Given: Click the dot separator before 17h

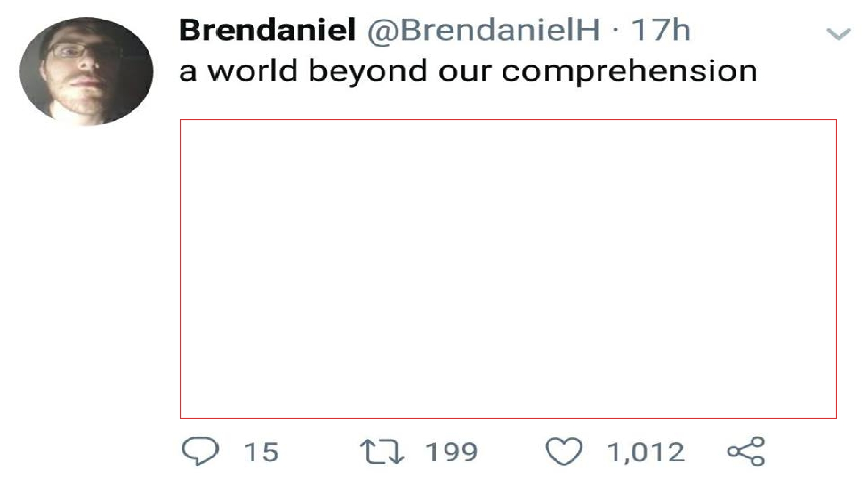Looking at the screenshot, I should click(615, 31).
